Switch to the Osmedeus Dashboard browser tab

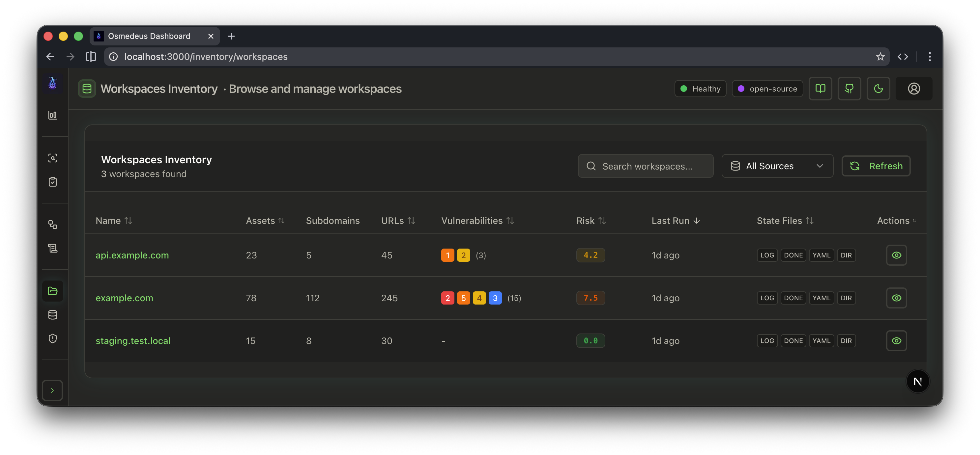click(x=148, y=36)
